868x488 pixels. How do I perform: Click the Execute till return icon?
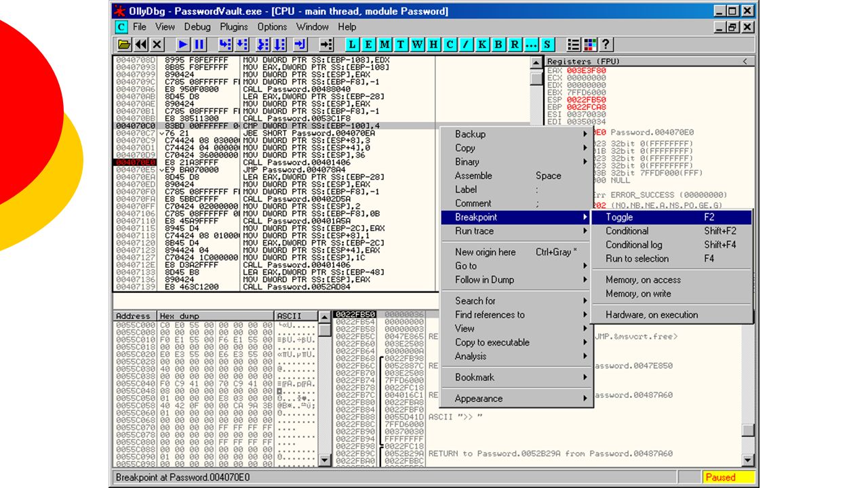300,44
